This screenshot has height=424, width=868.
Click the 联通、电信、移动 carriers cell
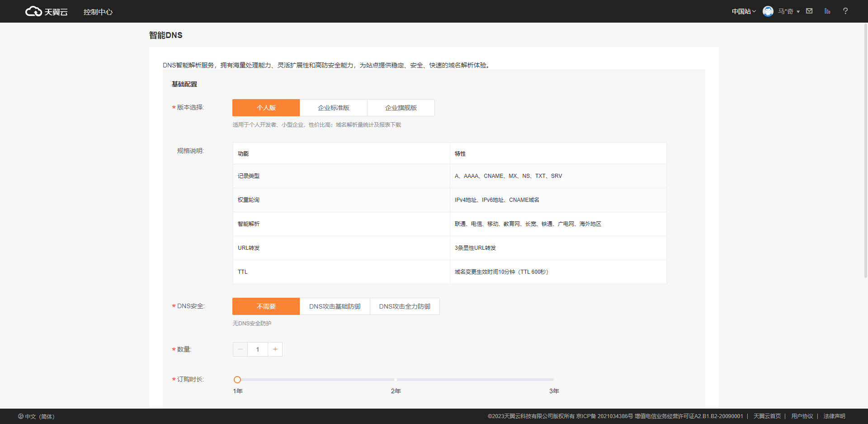pos(558,224)
